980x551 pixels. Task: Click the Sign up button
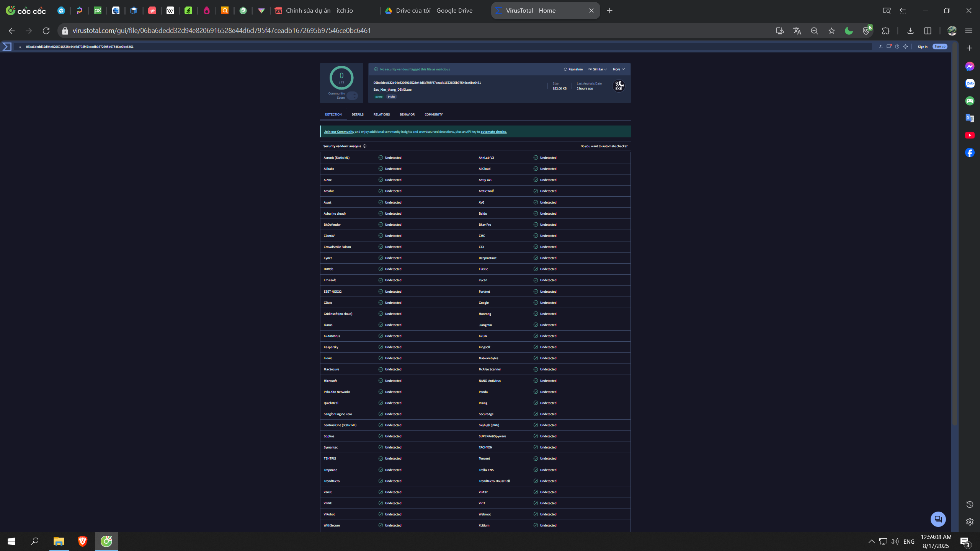pos(940,47)
